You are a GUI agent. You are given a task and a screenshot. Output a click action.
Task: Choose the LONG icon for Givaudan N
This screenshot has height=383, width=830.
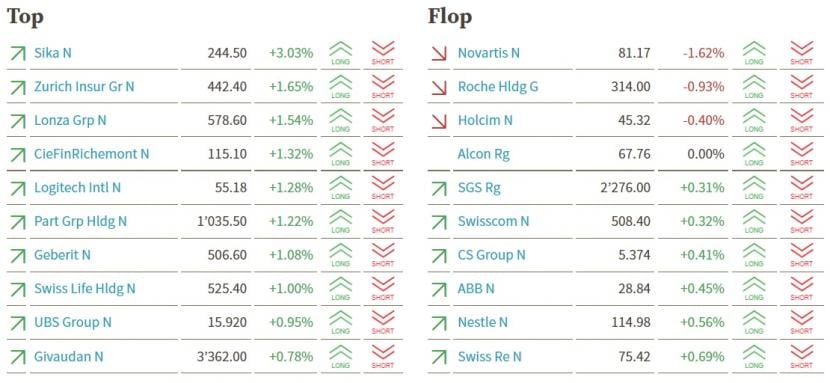(340, 356)
